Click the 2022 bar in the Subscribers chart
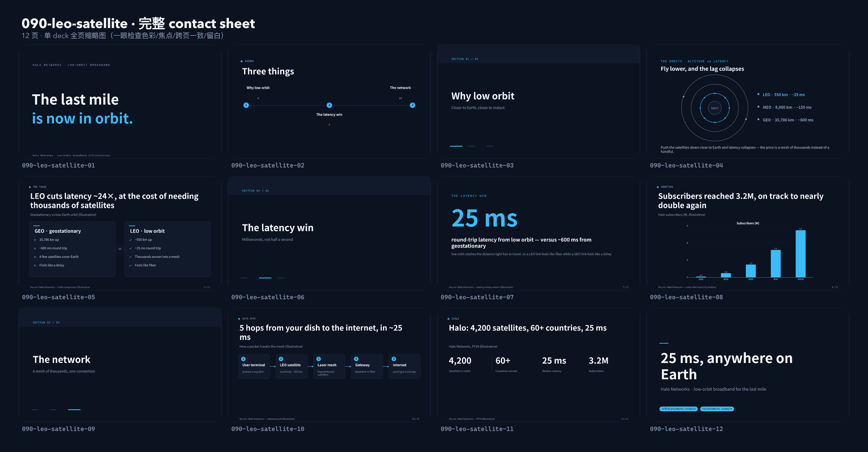This screenshot has height=452, width=868. coord(726,275)
